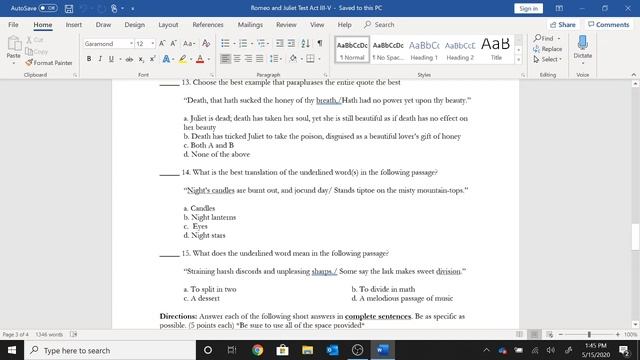Image resolution: width=640 pixels, height=360 pixels.
Task: Select the No Spacing style
Action: tap(388, 50)
